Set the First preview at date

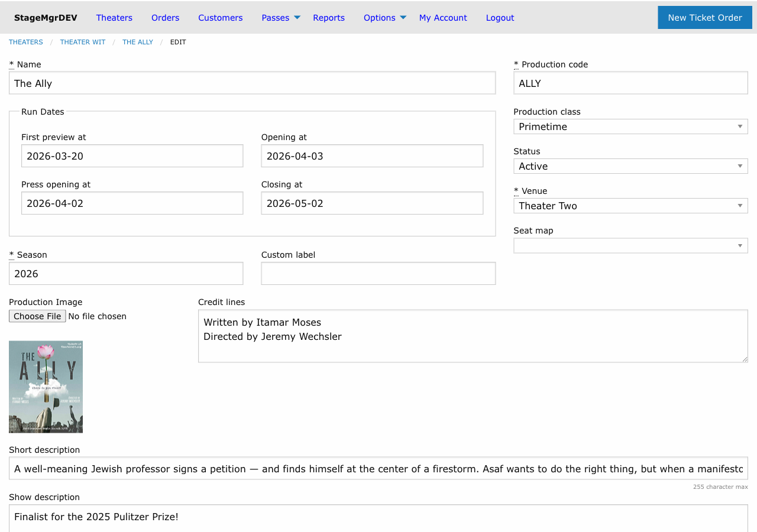(x=132, y=156)
